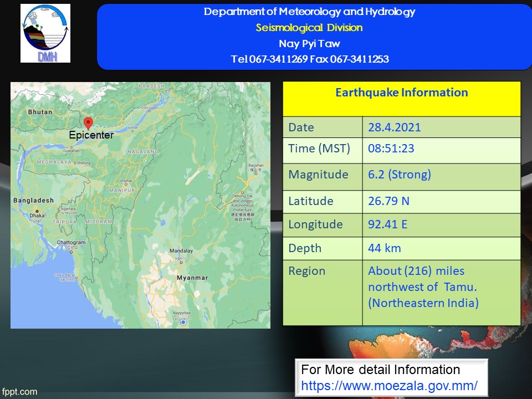Click the "Cox's Bazar" label on map
This screenshot has width=532, height=399.
(x=64, y=275)
